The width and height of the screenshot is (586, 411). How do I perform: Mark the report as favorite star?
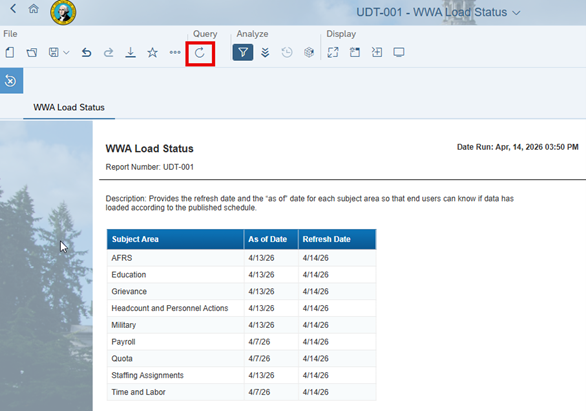[152, 52]
